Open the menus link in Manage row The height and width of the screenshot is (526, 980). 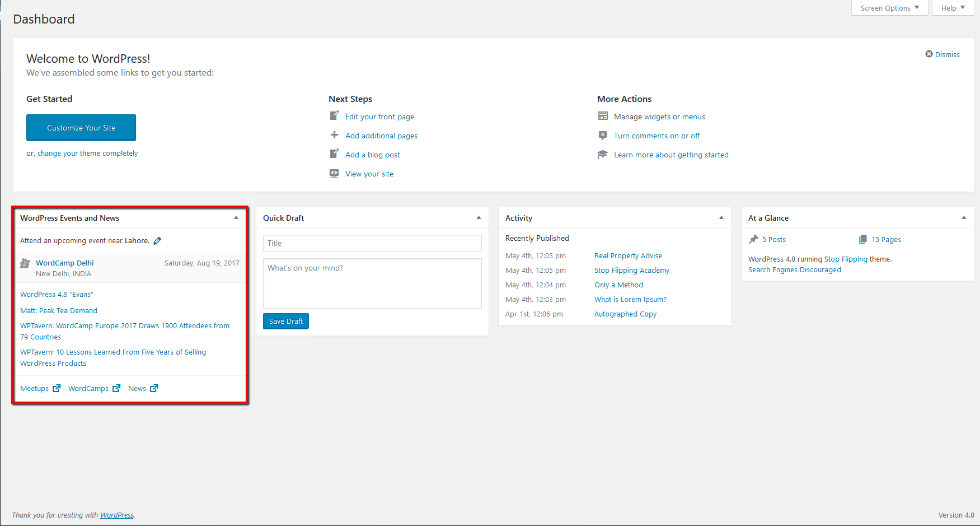coord(693,117)
